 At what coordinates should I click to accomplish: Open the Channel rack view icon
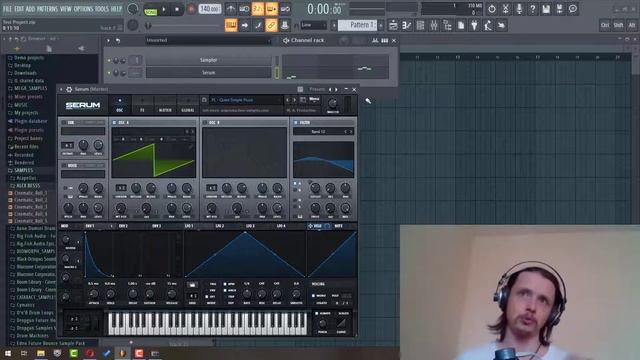(420, 25)
